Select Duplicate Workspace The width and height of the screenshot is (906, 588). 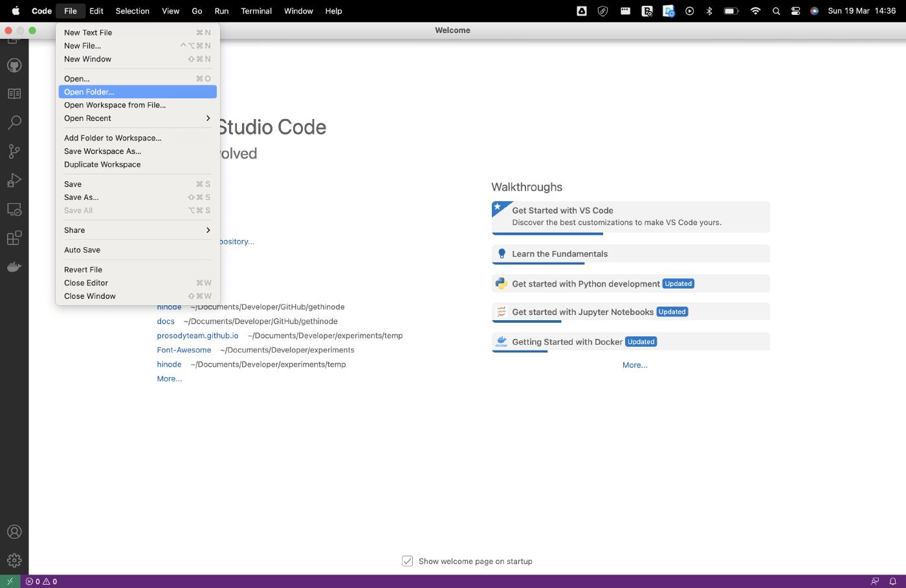pyautogui.click(x=137, y=164)
